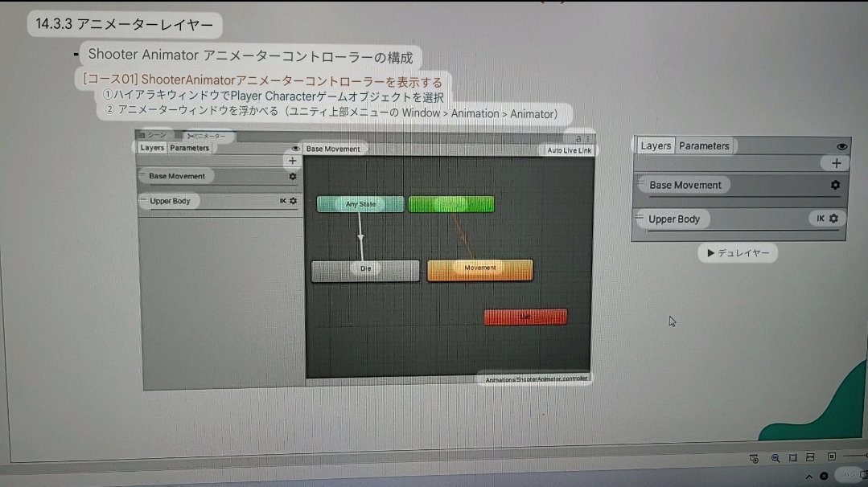Select the Die state node in Animator
This screenshot has height=487, width=868.
point(364,269)
